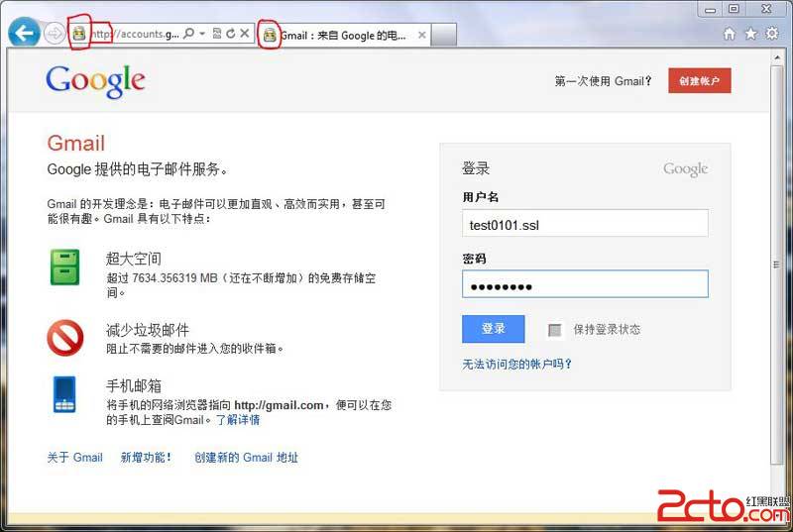Close the Gmail tab

coord(422,36)
